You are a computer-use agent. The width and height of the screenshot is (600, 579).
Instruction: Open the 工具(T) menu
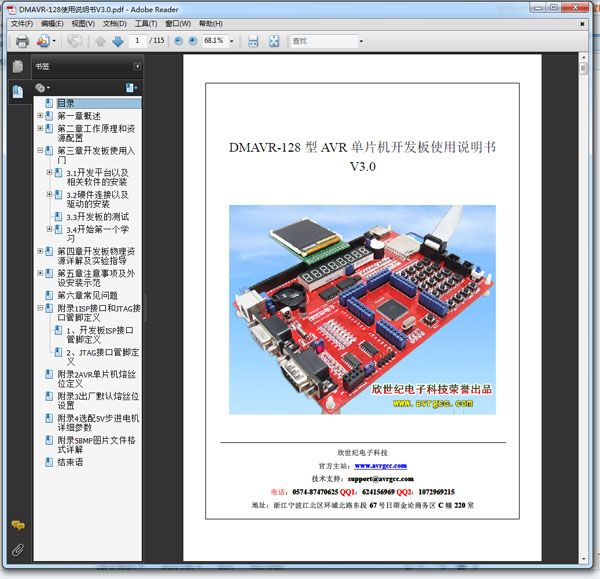point(146,24)
